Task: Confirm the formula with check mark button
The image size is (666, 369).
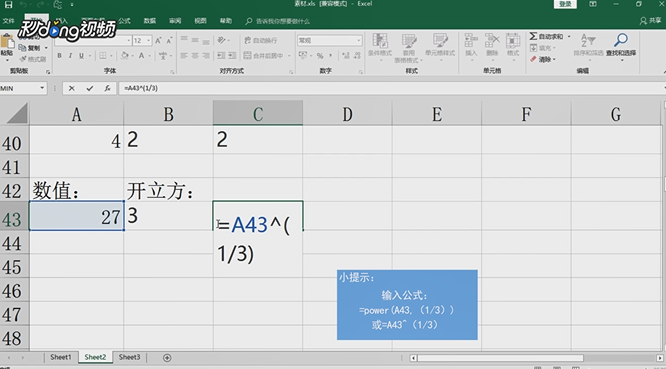Action: (x=90, y=88)
